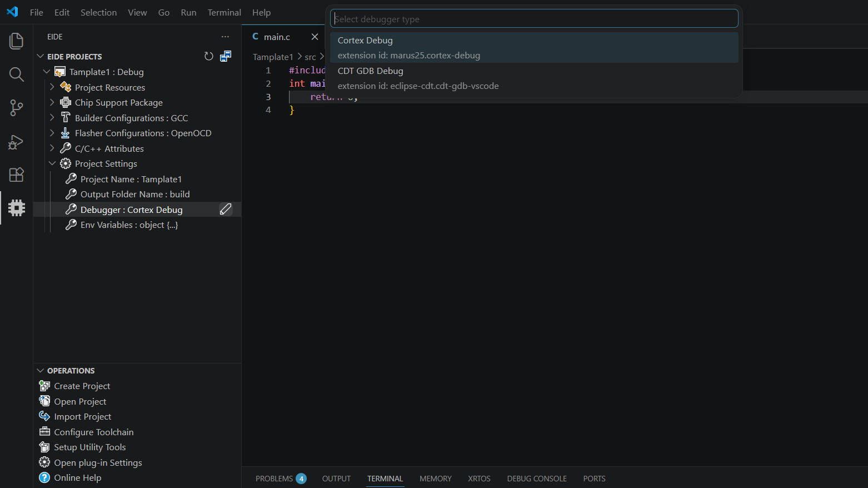Open EIDE panel more actions ellipsis
This screenshot has height=488, width=868.
(225, 37)
